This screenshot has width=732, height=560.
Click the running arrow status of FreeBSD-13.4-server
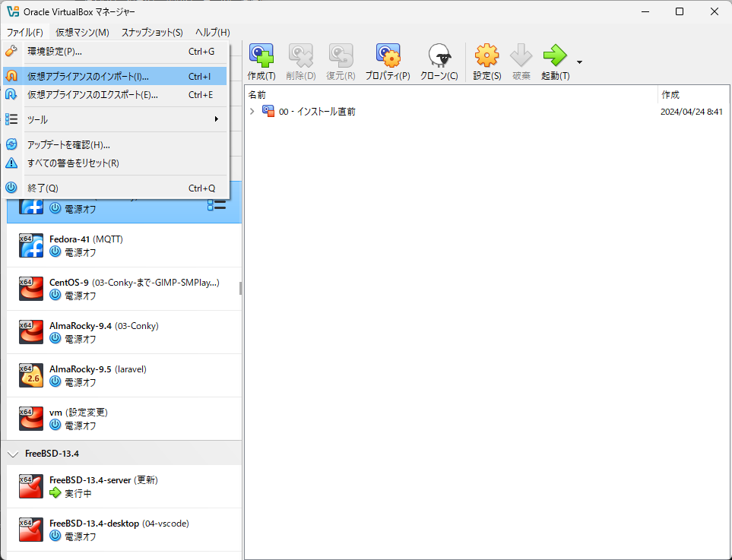(x=55, y=493)
